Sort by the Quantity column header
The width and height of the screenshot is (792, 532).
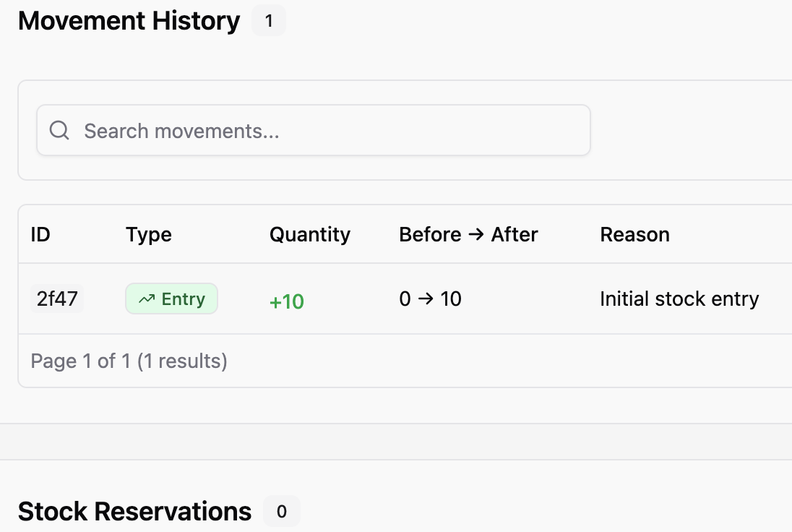pos(310,234)
